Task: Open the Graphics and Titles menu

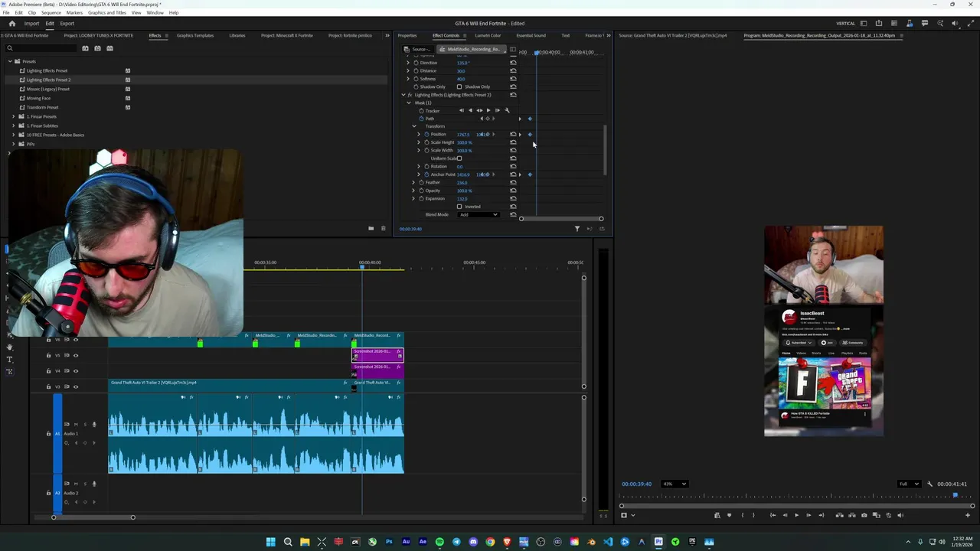Action: [x=107, y=13]
